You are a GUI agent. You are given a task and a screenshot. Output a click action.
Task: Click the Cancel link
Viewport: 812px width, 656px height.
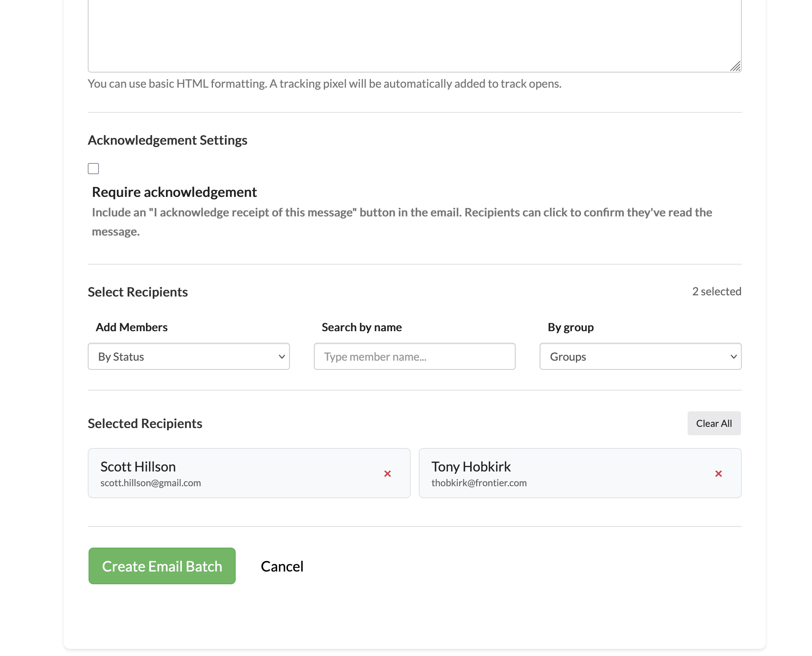282,566
